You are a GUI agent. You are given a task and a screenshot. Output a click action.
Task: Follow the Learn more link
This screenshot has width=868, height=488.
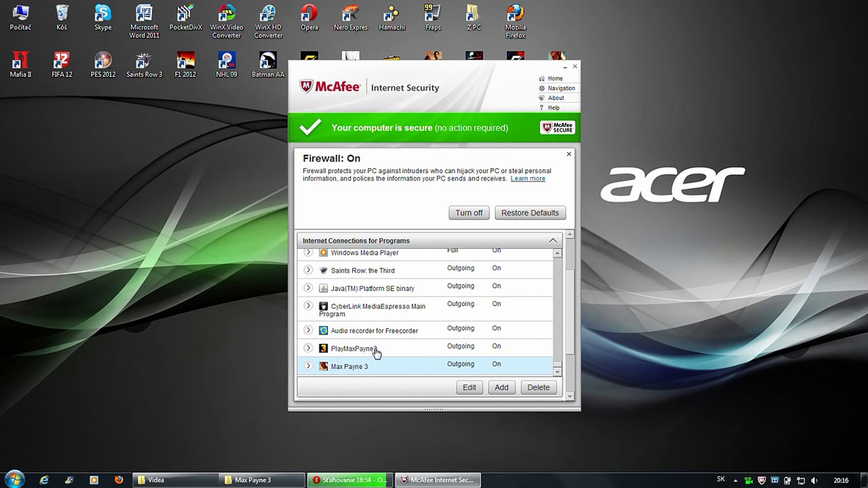(x=528, y=178)
